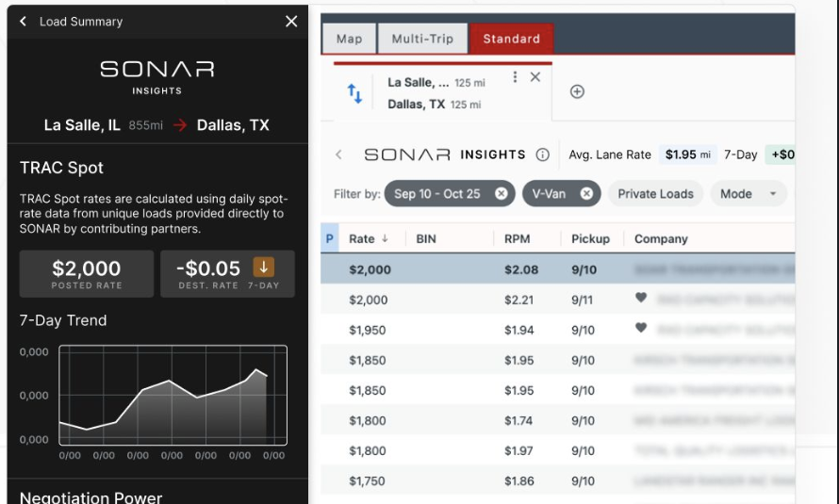Add a new lane search tab
Image resolution: width=839 pixels, height=504 pixels.
[x=578, y=91]
